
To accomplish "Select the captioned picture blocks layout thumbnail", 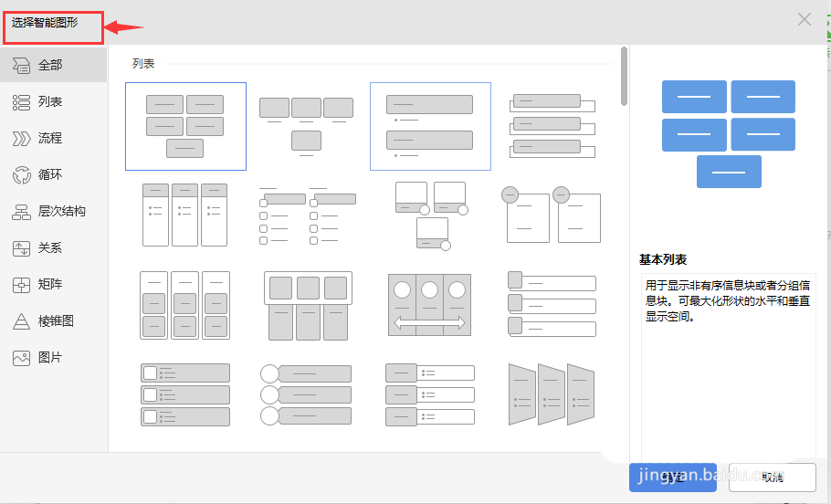I will coord(306,126).
